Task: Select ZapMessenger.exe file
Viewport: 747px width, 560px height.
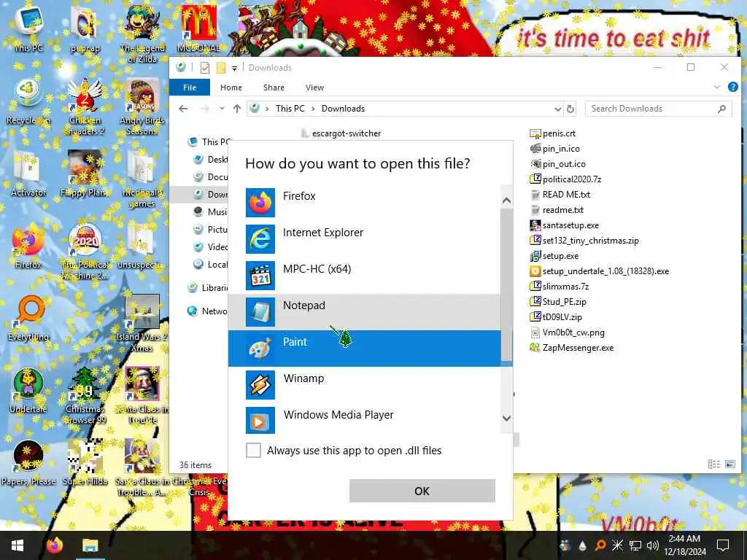Action: pos(572,348)
